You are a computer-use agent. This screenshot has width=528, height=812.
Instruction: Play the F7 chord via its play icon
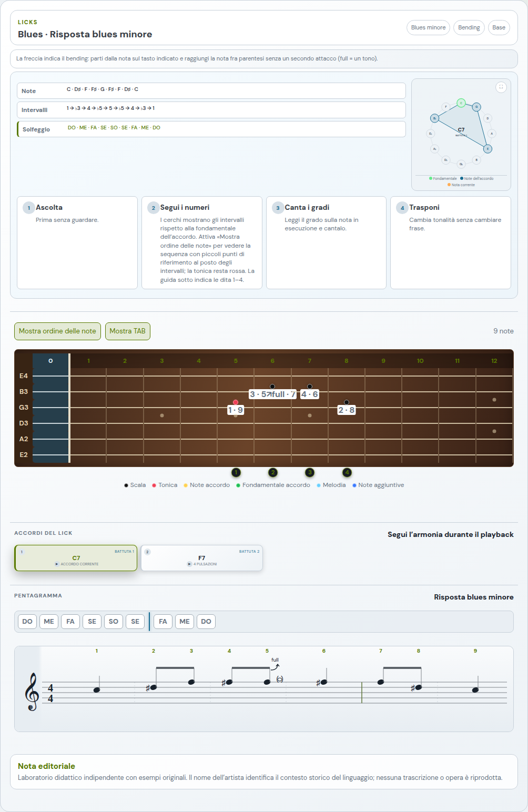pos(189,564)
